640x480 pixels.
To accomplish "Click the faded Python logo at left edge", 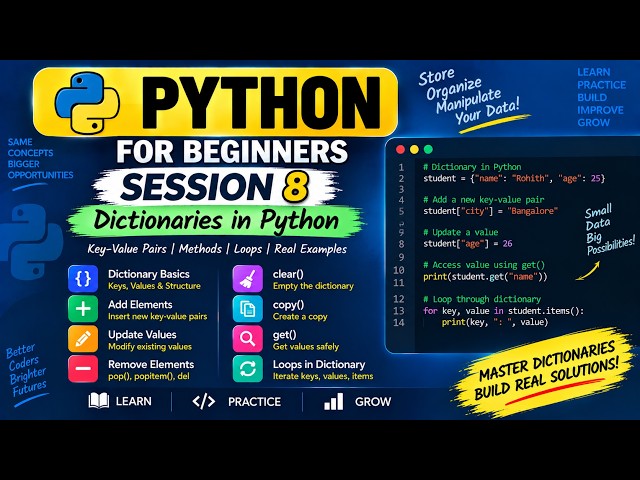I will pyautogui.click(x=33, y=241).
